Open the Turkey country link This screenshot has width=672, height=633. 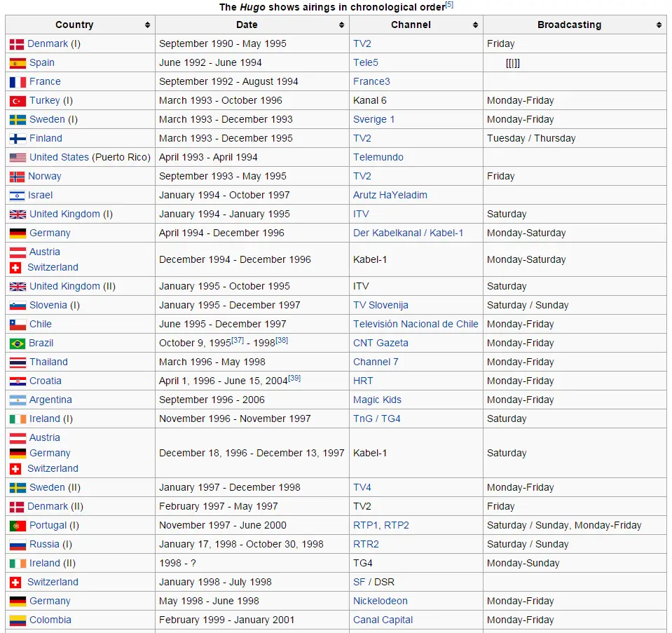tap(45, 100)
